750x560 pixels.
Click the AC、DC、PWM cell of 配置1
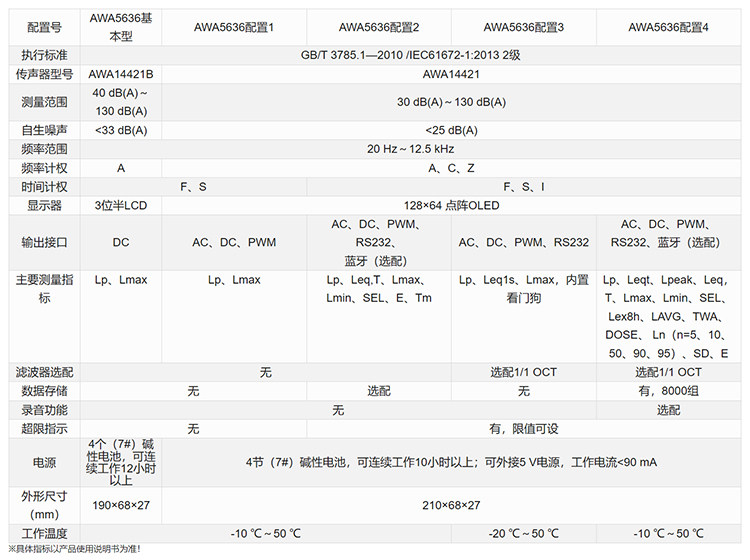(234, 242)
